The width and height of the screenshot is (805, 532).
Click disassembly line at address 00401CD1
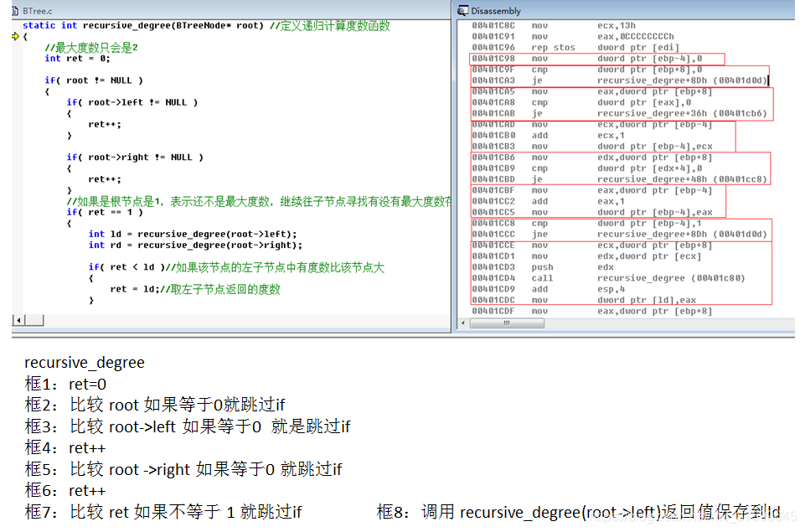coord(586,256)
